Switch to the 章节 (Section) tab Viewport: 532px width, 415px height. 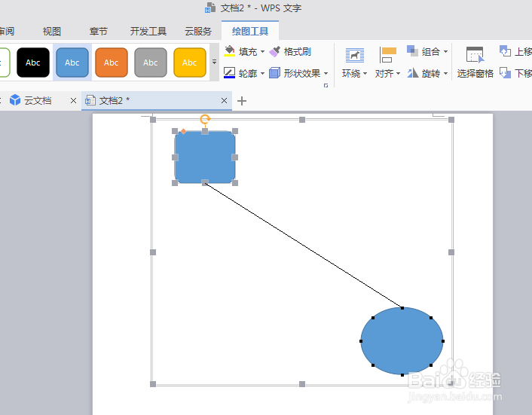click(99, 32)
